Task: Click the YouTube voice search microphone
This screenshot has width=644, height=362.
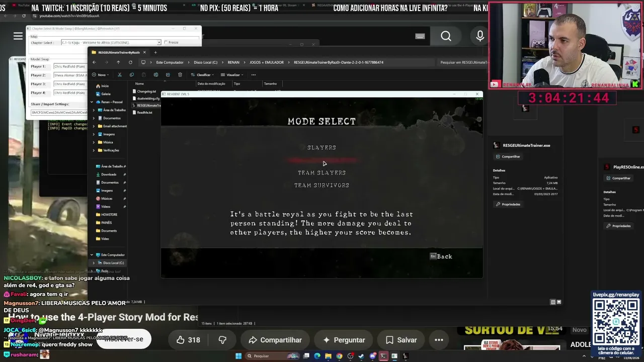Action: pyautogui.click(x=480, y=36)
